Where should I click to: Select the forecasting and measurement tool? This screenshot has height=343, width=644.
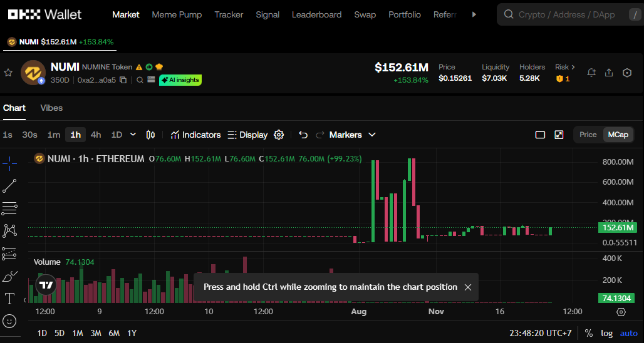click(x=9, y=253)
